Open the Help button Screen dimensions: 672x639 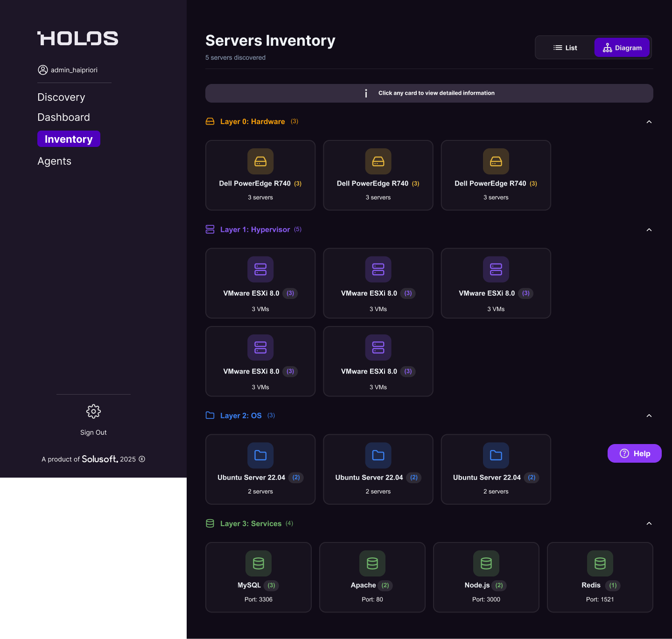(635, 453)
